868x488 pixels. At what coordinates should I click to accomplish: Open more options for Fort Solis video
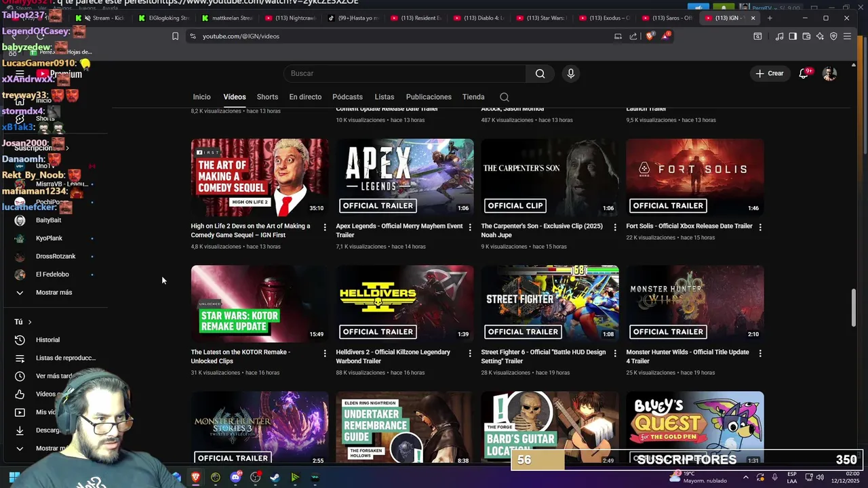click(x=760, y=227)
